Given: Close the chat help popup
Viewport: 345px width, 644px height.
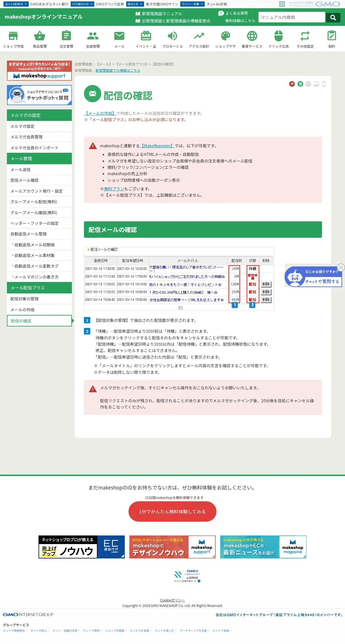Looking at the screenshot, I should coord(341,268).
